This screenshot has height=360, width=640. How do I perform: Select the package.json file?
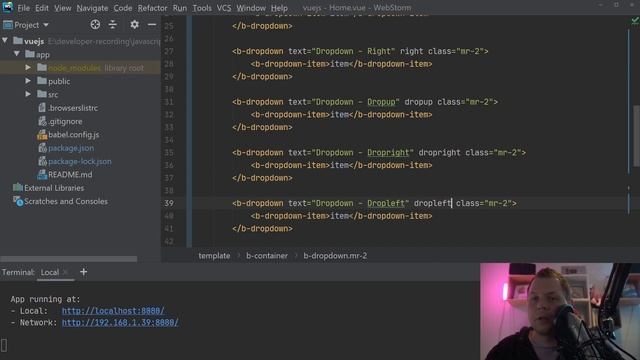coord(71,148)
